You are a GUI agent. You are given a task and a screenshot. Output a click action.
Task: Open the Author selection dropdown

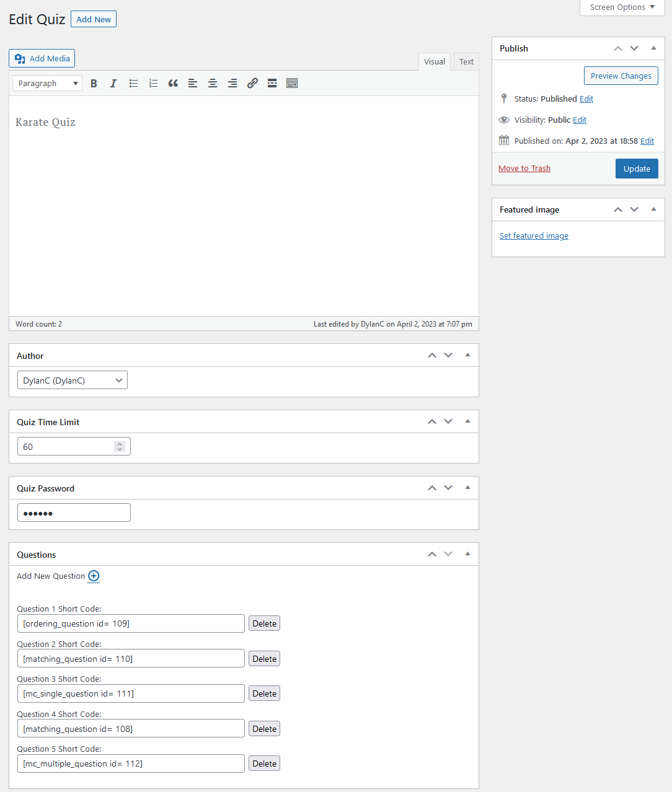click(73, 381)
